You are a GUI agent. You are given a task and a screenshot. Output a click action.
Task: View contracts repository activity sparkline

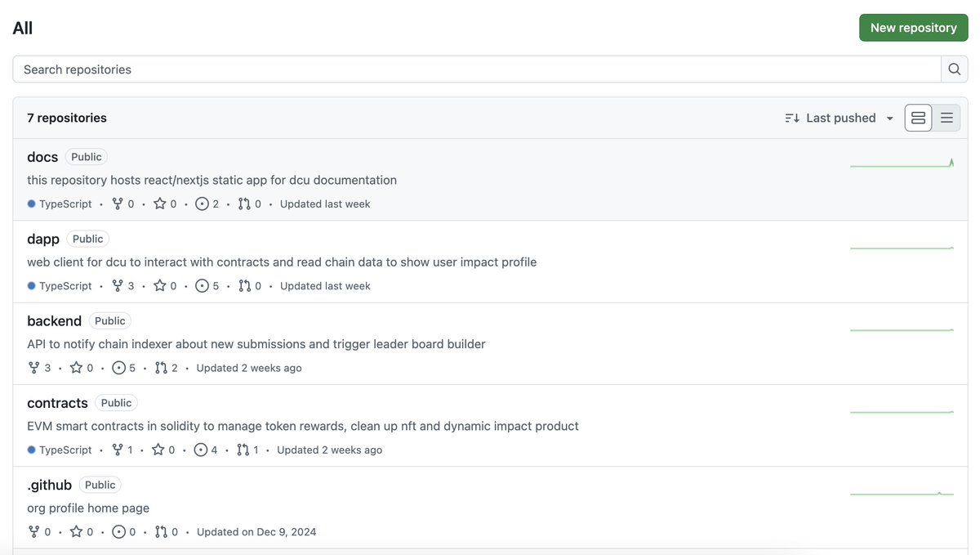902,411
